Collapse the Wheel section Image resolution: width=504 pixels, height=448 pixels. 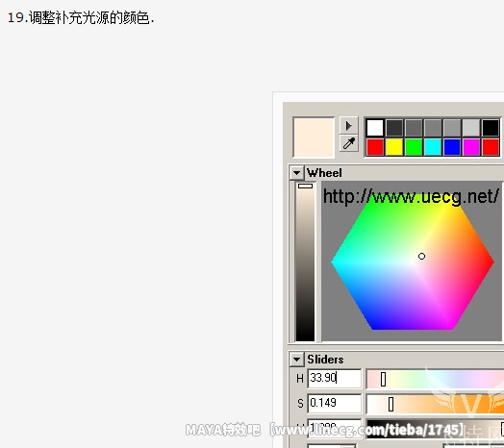point(296,173)
